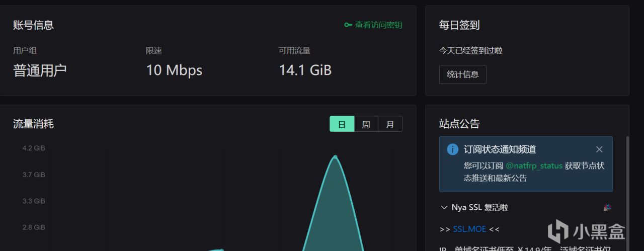Switch traffic chart to 日 view
This screenshot has height=251, width=644.
pos(342,124)
